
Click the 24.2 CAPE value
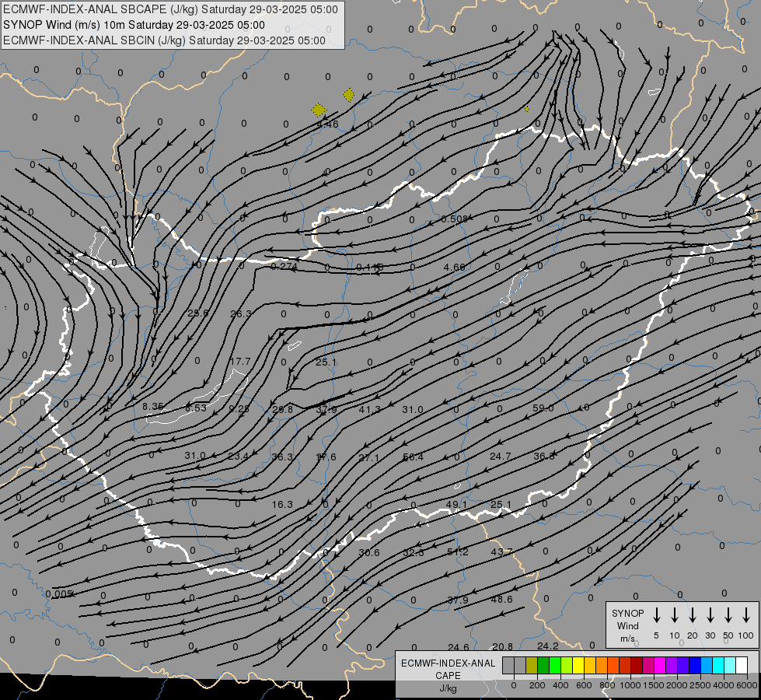(x=548, y=646)
